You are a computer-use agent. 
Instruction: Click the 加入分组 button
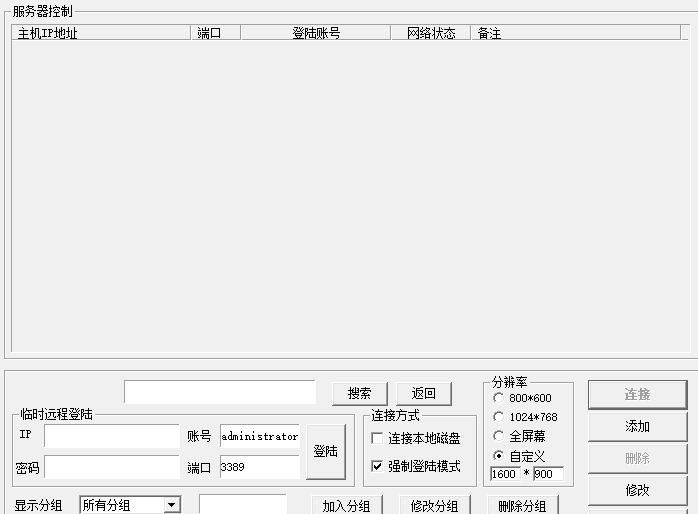pyautogui.click(x=346, y=505)
